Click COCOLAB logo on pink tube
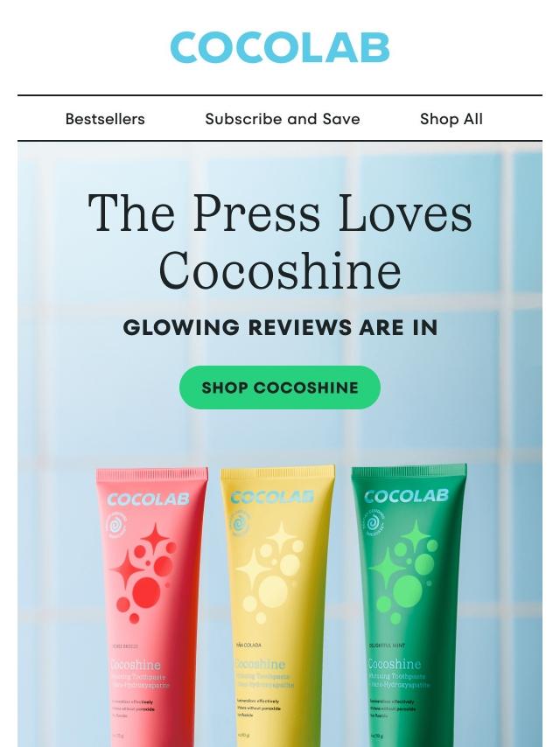The image size is (560, 747). pos(148,499)
